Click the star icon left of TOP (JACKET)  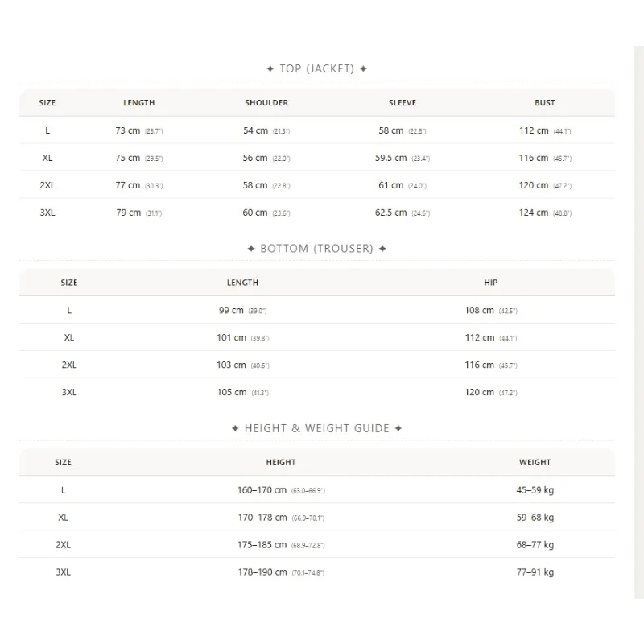coord(270,69)
